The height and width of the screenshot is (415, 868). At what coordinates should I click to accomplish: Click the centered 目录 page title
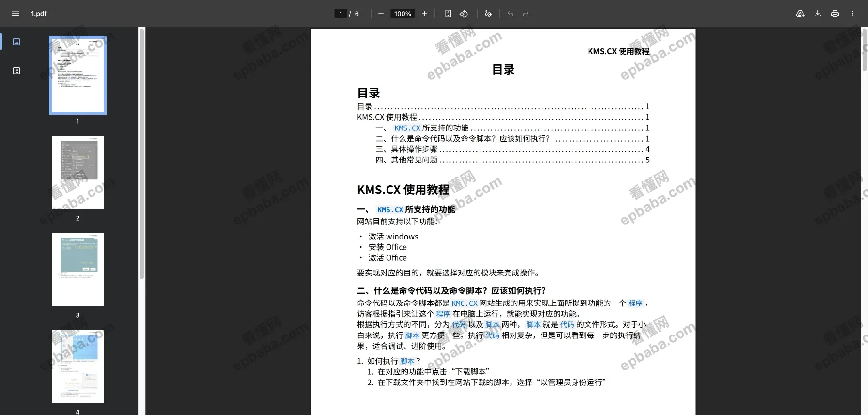[x=503, y=70]
